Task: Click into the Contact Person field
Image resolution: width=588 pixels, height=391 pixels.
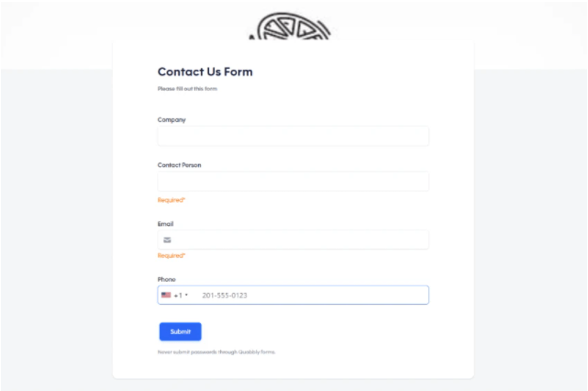Action: point(293,182)
